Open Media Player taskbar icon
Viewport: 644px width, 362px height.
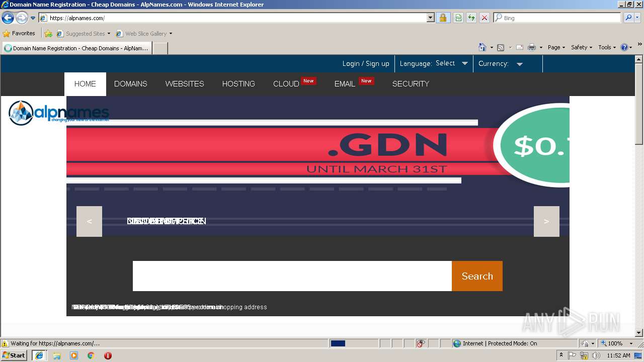(74, 355)
